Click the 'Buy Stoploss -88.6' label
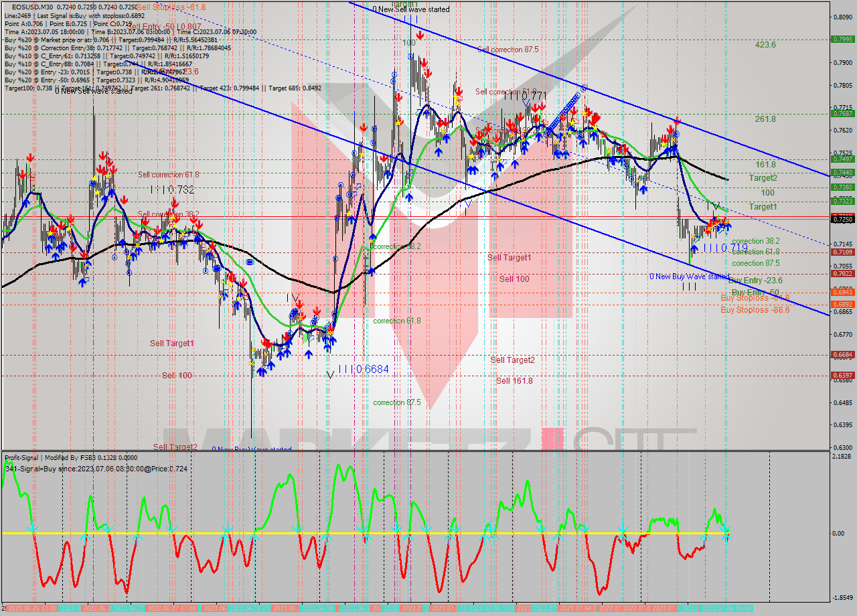 755,309
